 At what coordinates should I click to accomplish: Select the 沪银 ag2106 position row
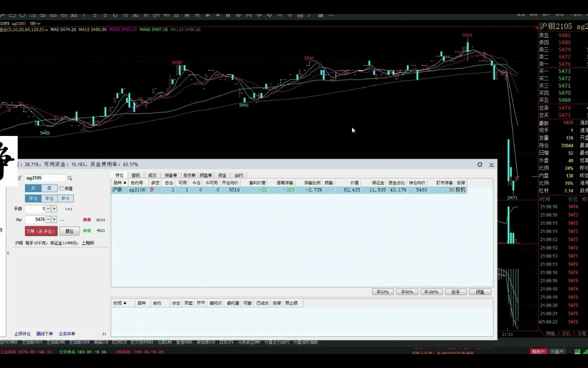(x=289, y=190)
